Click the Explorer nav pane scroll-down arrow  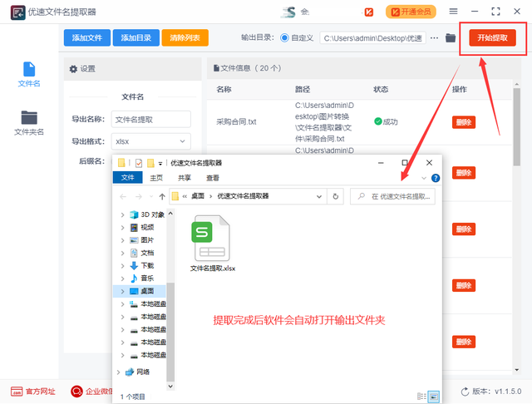170,387
